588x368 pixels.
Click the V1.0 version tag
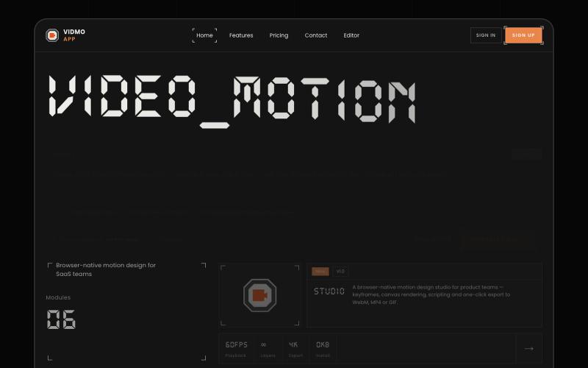[x=340, y=272]
